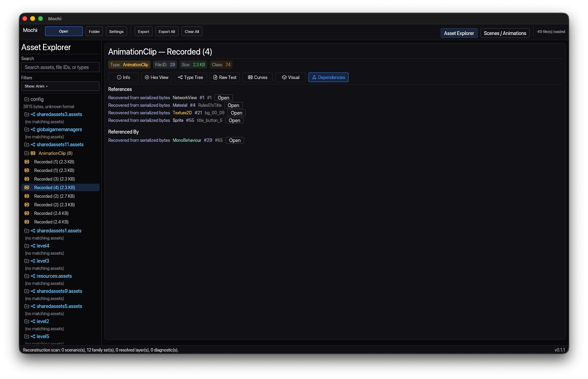Switch to Scenes / Animations view
This screenshot has height=379, width=588.
[505, 33]
